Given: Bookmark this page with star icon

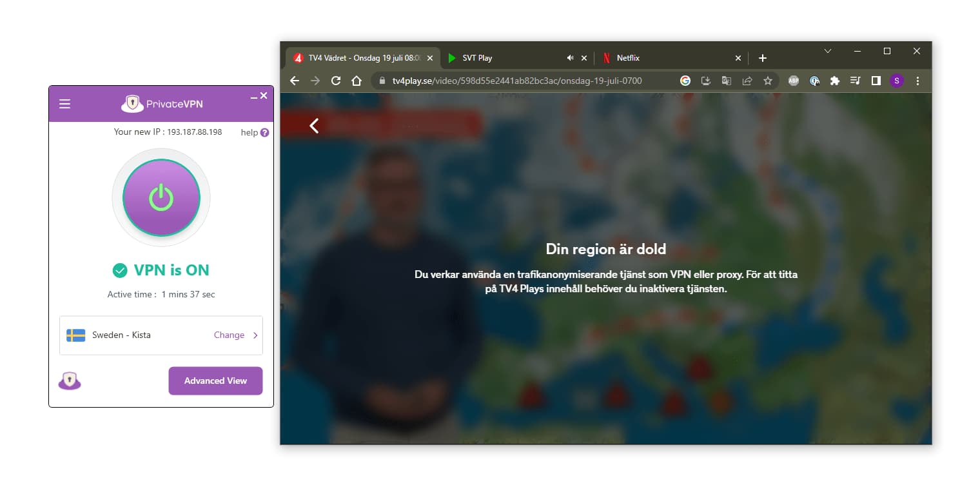Looking at the screenshot, I should pos(768,81).
